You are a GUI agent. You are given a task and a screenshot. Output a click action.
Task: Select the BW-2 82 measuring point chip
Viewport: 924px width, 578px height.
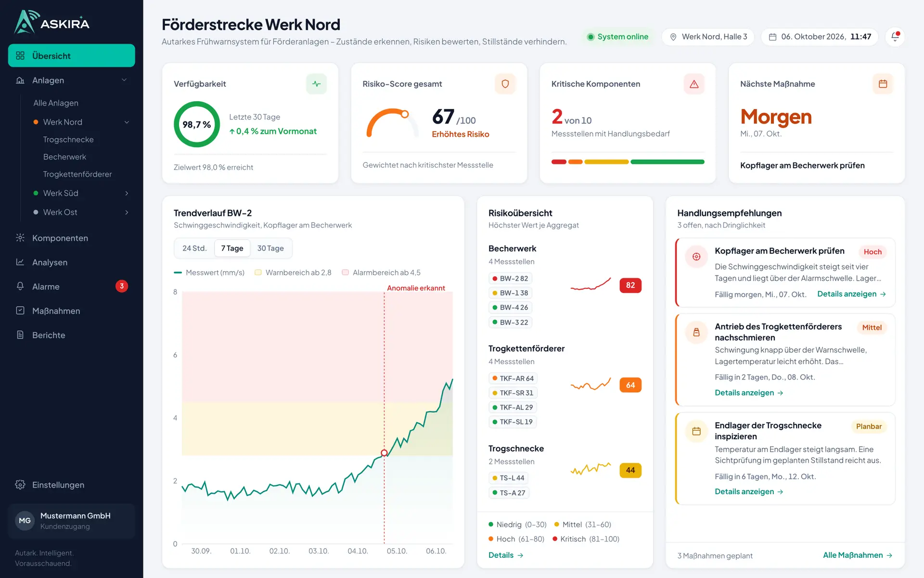pos(510,278)
